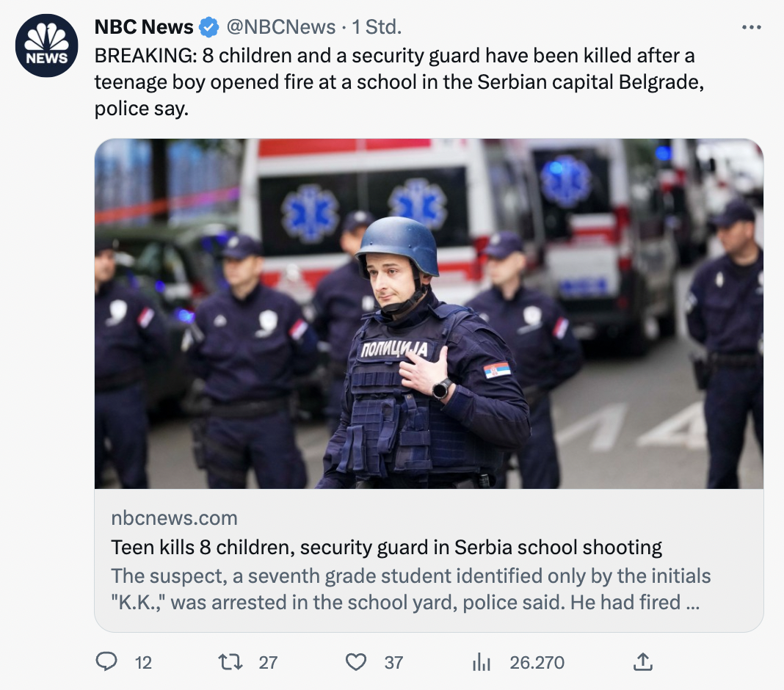Image resolution: width=784 pixels, height=690 pixels.
Task: Click the reply speech bubble icon
Action: click(106, 662)
